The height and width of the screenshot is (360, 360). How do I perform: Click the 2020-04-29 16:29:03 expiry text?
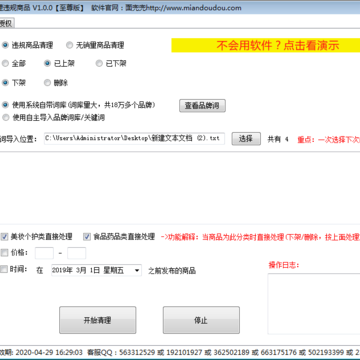pos(49,353)
